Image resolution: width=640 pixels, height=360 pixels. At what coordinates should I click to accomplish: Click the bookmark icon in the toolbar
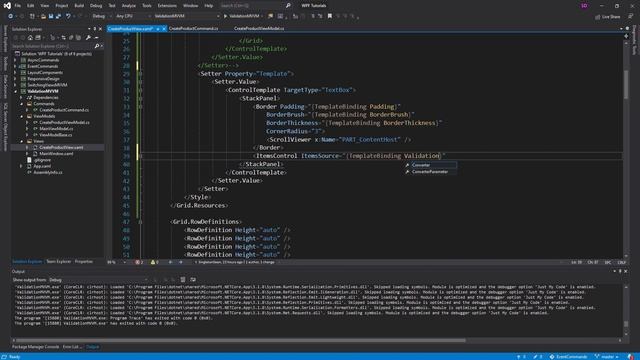[x=330, y=16]
